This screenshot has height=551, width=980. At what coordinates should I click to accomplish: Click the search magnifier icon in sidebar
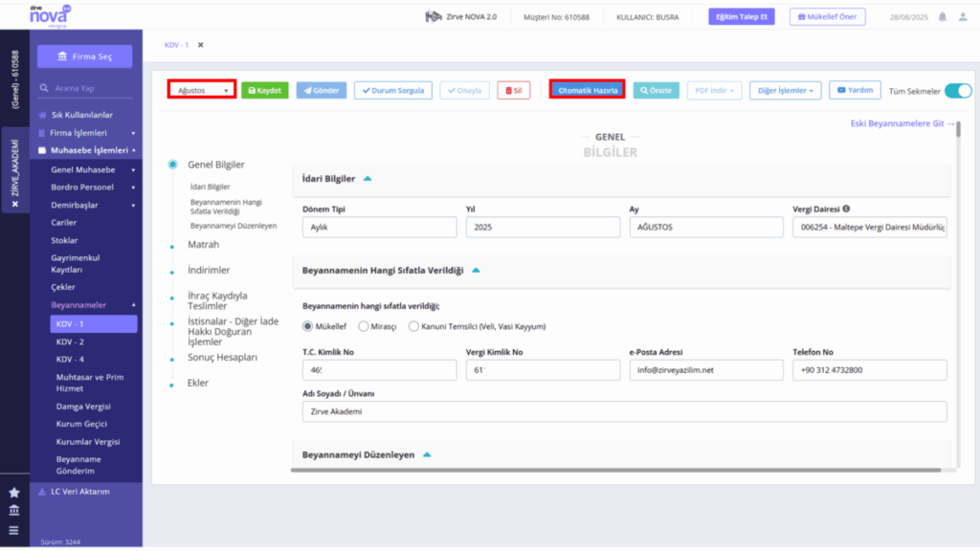click(44, 88)
